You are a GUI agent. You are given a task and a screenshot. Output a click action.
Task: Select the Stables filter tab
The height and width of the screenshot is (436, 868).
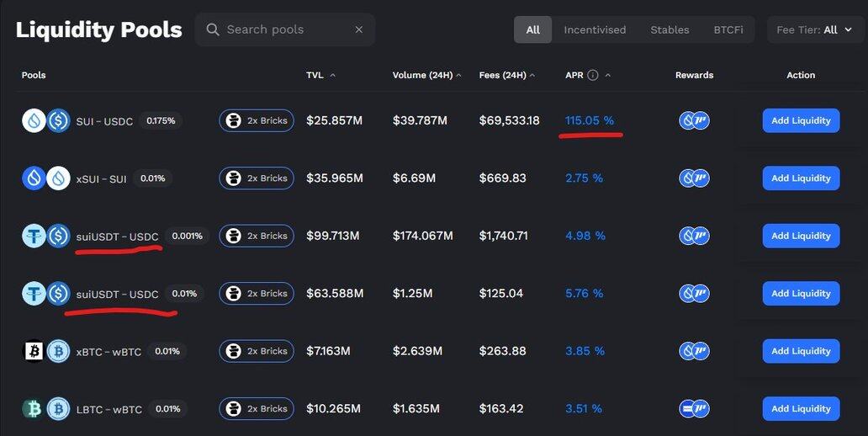pyautogui.click(x=670, y=29)
